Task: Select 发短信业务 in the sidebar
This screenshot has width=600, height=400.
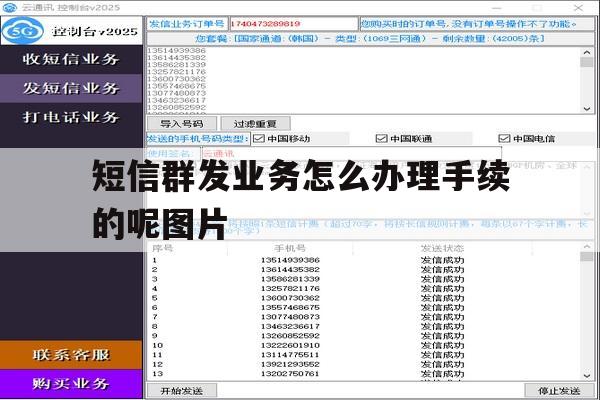Action: point(71,88)
